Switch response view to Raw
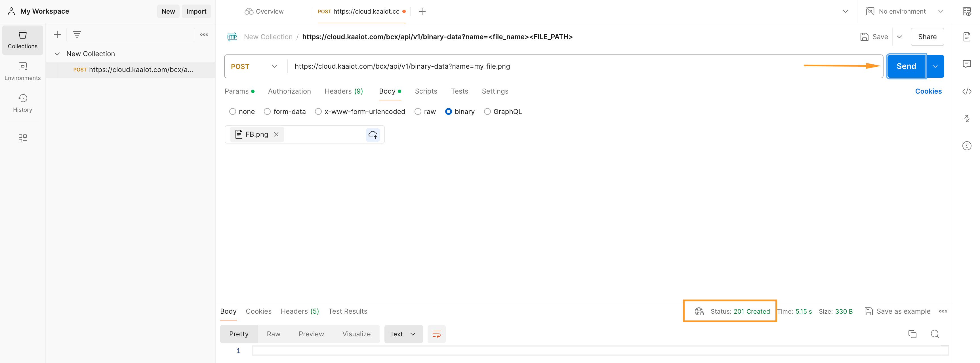Screen dimensions: 980x363 tap(273, 334)
